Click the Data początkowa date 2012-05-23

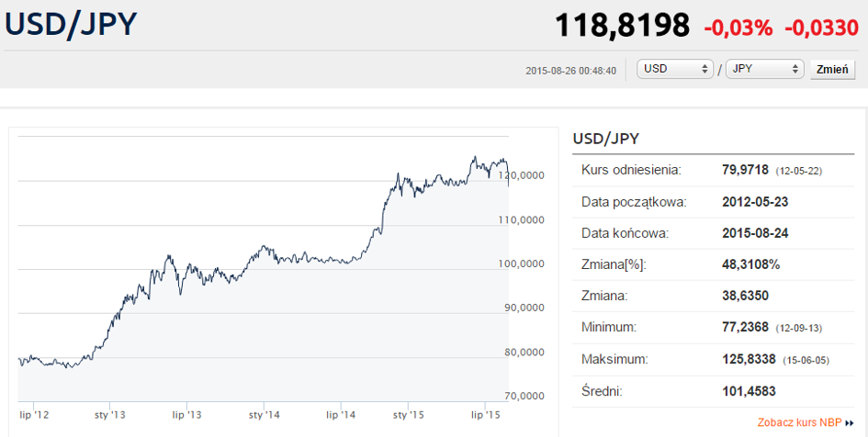point(755,202)
